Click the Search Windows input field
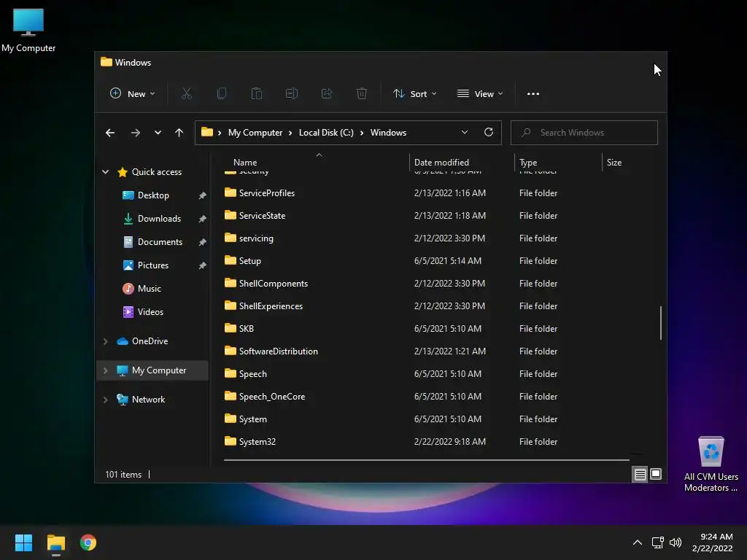 click(x=584, y=133)
